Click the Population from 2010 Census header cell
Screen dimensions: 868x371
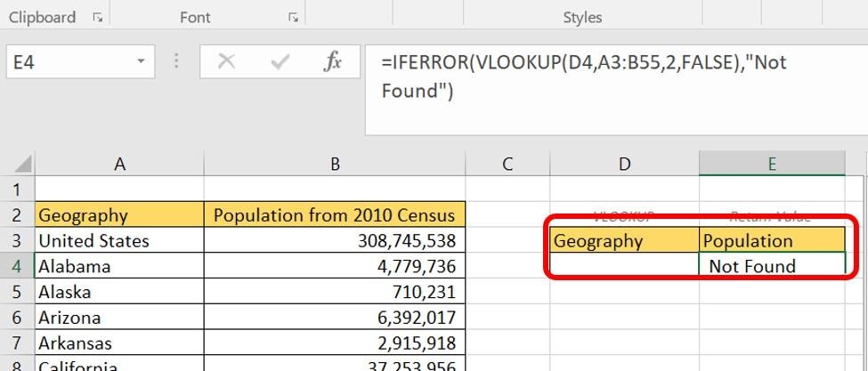335,215
